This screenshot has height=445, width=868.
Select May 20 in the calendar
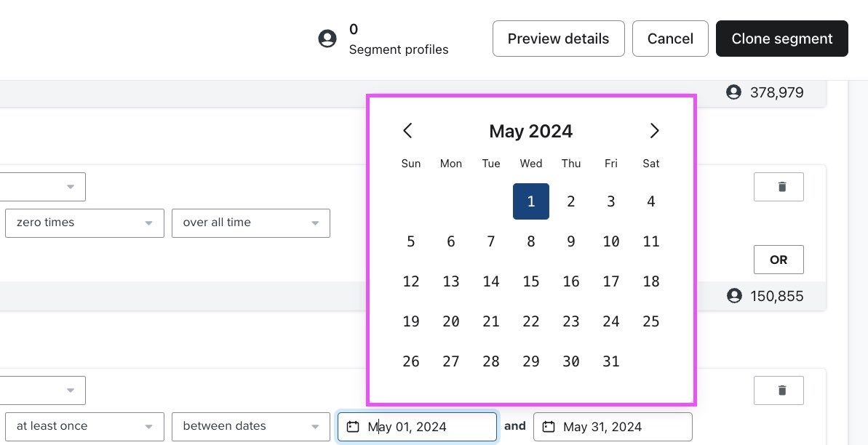pos(450,321)
